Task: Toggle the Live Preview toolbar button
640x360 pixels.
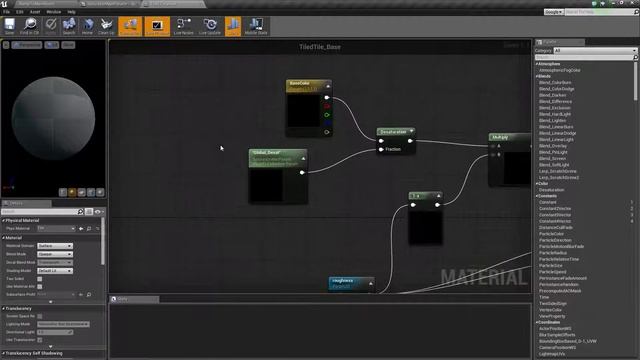Action: [x=157, y=26]
